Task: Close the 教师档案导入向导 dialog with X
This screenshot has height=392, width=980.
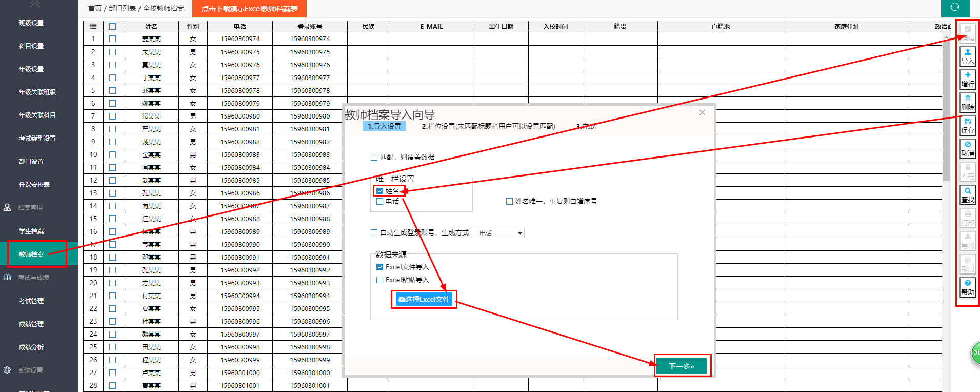Action: click(x=702, y=112)
